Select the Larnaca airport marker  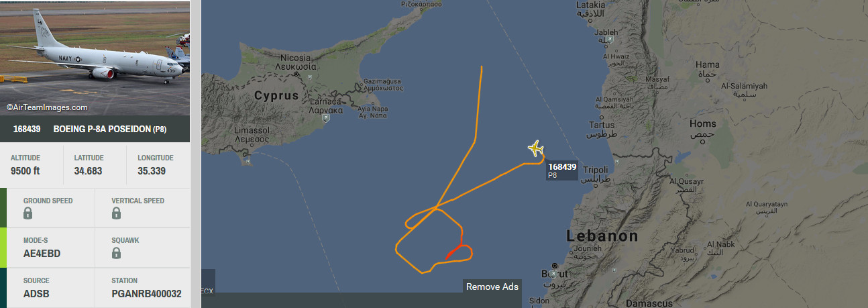coord(325,118)
